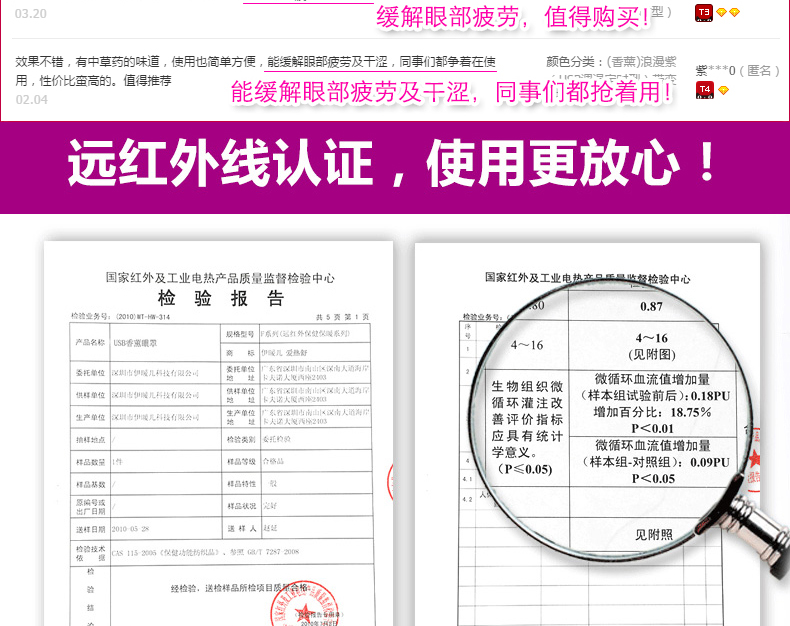Open the left 检验报告 document image
Image resolution: width=790 pixels, height=626 pixels.
click(x=219, y=433)
